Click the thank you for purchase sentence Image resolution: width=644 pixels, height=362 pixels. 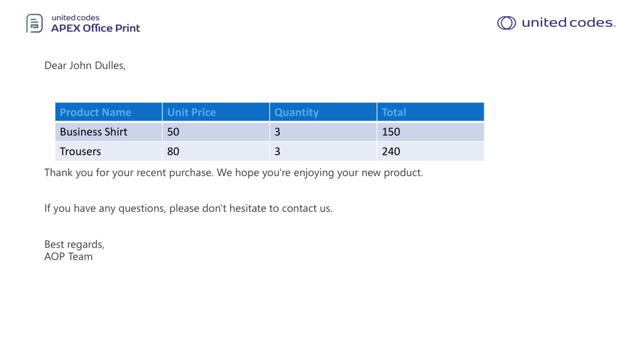click(x=234, y=173)
